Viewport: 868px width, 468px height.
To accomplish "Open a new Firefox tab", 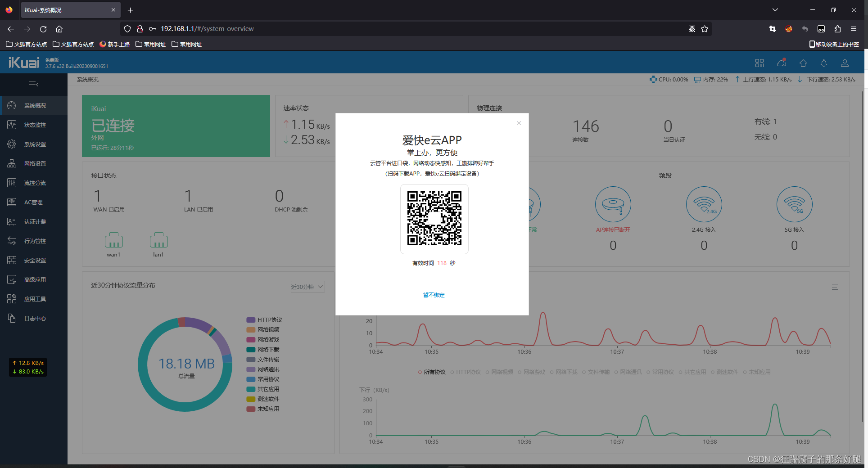I will [x=130, y=10].
